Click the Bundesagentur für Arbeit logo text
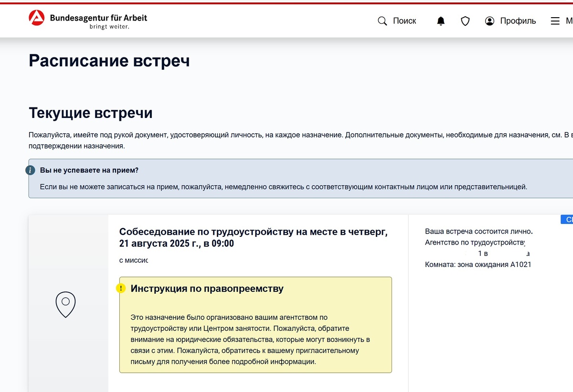 coord(98,18)
